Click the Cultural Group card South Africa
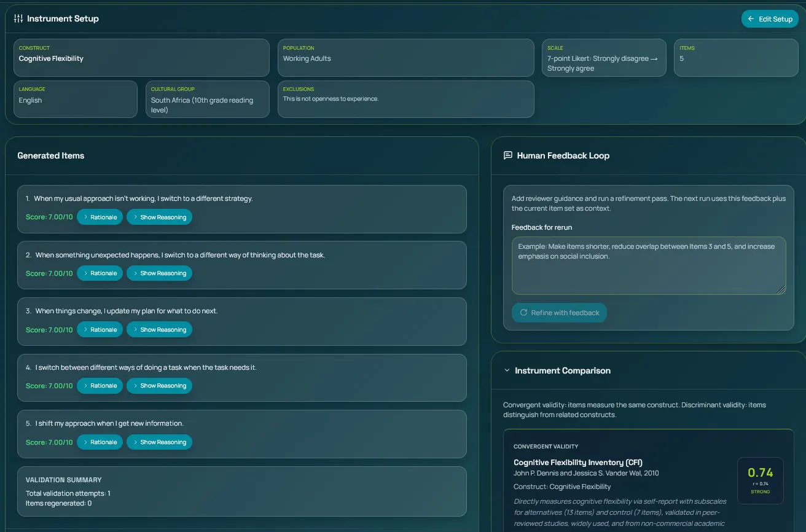The height and width of the screenshot is (532, 806). click(208, 99)
